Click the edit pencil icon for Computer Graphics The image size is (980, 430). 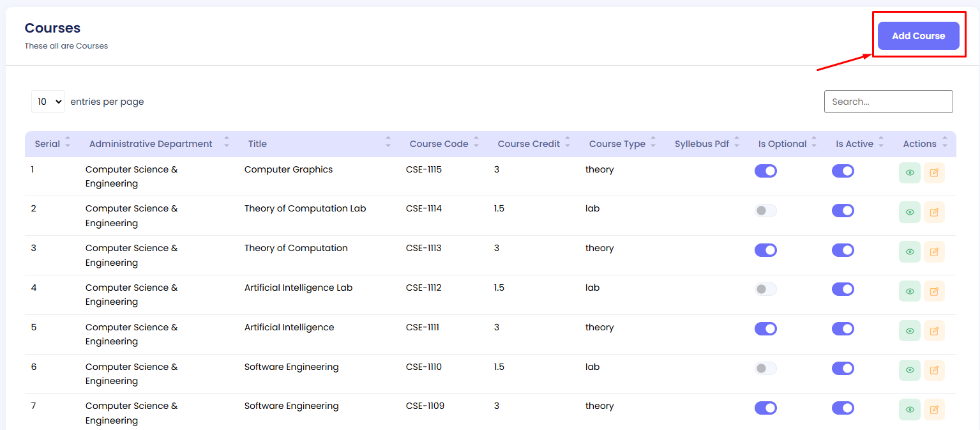(934, 173)
